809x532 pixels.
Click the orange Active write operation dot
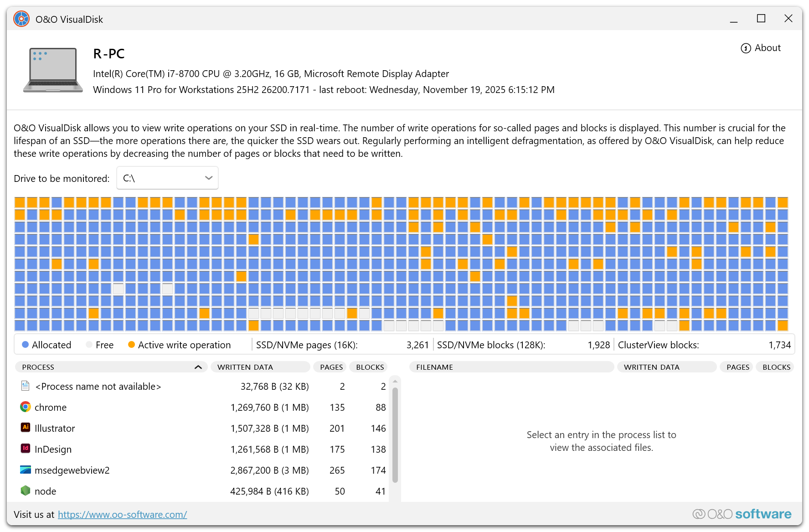131,345
